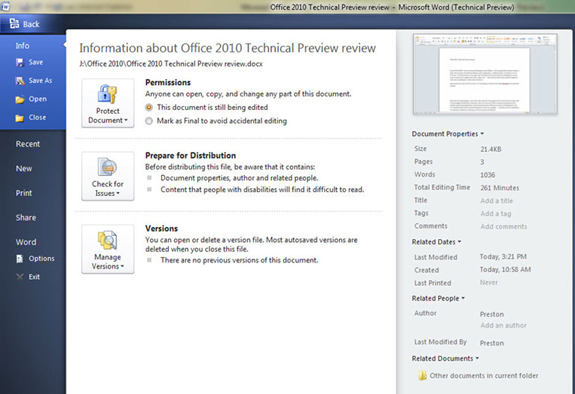Viewport: 575px width, 394px height.
Task: Click the Last Printed value 'Never'
Action: pos(489,282)
